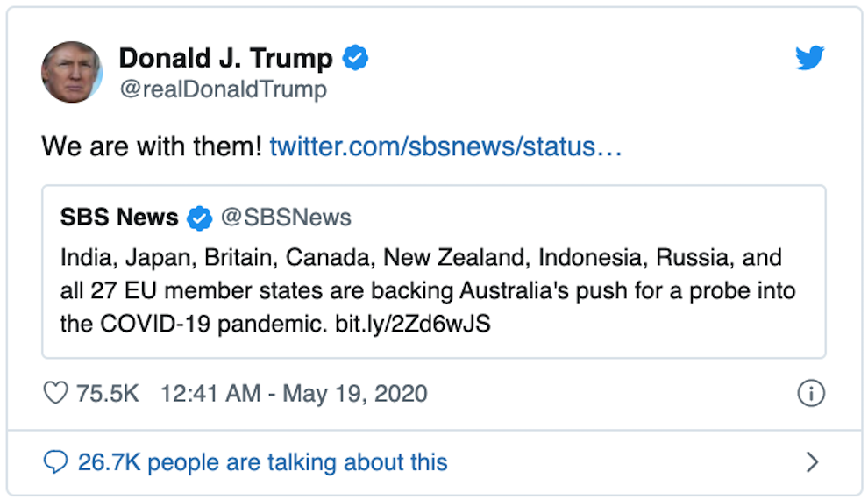The width and height of the screenshot is (868, 500).
Task: Click the "We are with them!" tweet text
Action: (152, 146)
